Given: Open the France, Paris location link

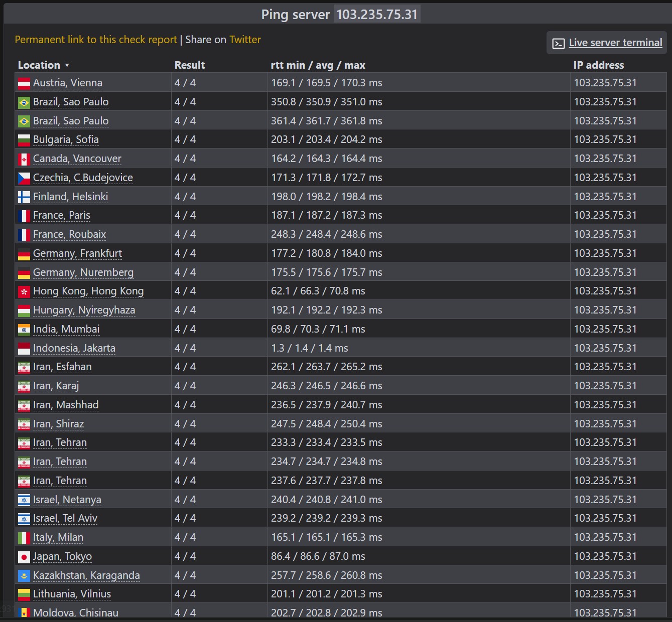Looking at the screenshot, I should pyautogui.click(x=62, y=215).
